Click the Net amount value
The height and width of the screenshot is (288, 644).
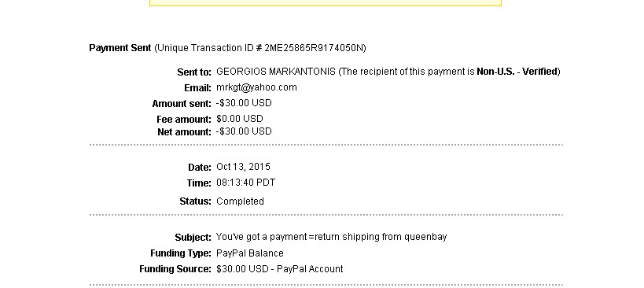coord(244,131)
